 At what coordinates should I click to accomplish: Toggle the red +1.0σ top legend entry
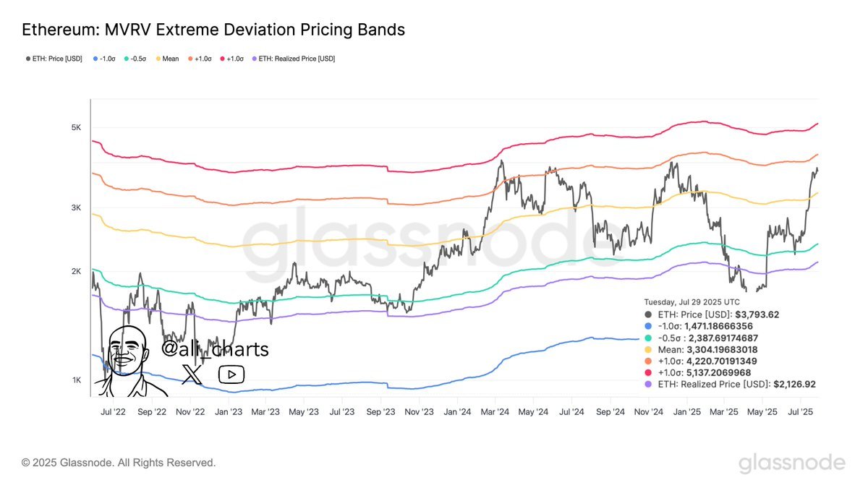pos(233,59)
